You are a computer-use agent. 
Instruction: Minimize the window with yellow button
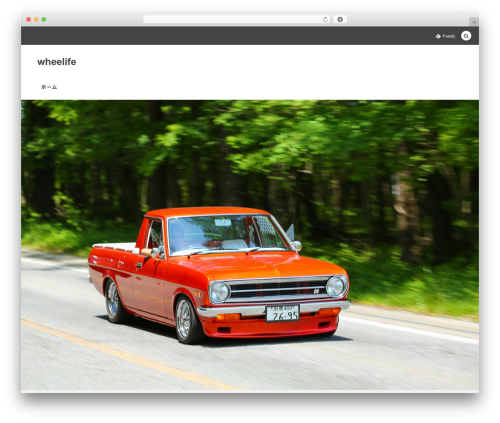click(36, 19)
